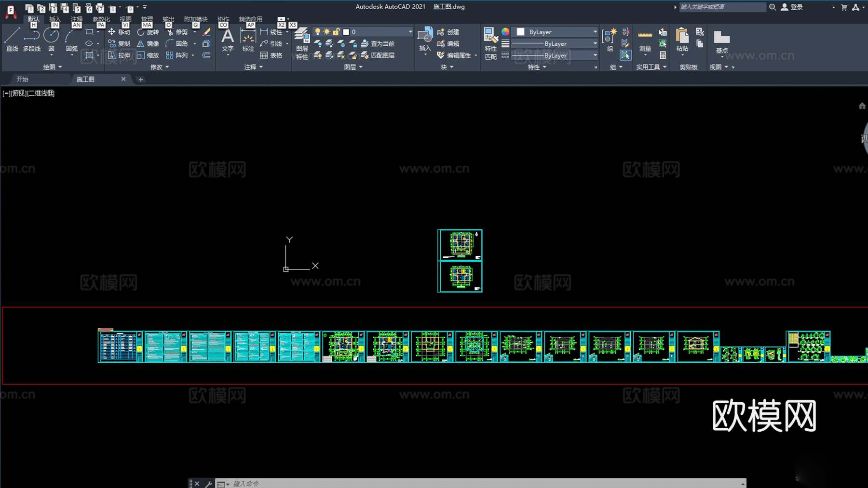This screenshot has height=488, width=868.
Task: Click the 缩放 (Scale) tool
Action: click(x=148, y=55)
